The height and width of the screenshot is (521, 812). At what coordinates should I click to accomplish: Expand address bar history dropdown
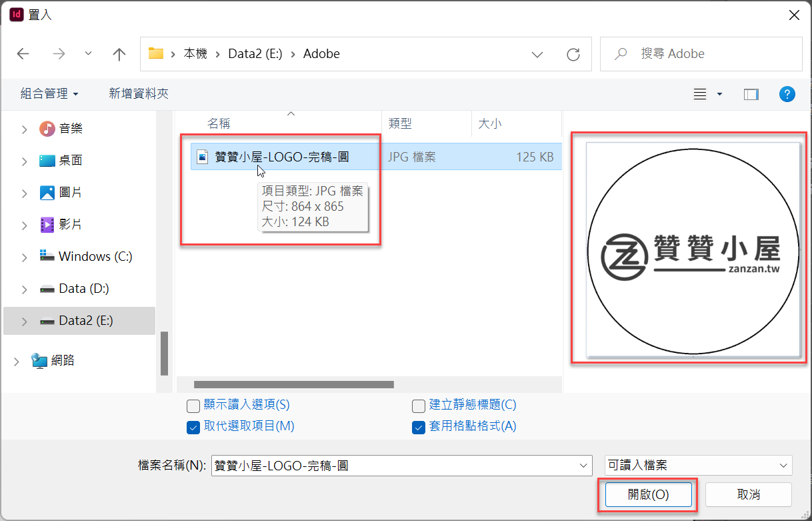537,54
